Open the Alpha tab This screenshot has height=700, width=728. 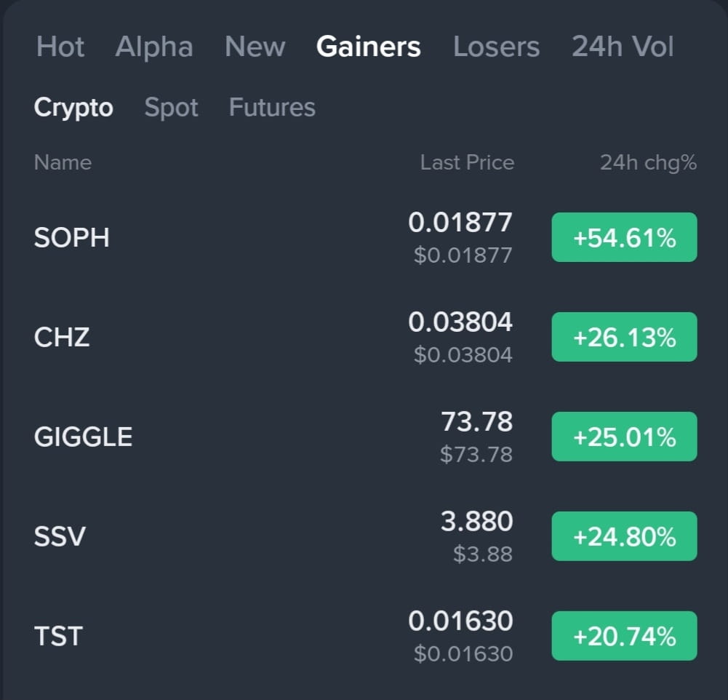click(x=154, y=47)
